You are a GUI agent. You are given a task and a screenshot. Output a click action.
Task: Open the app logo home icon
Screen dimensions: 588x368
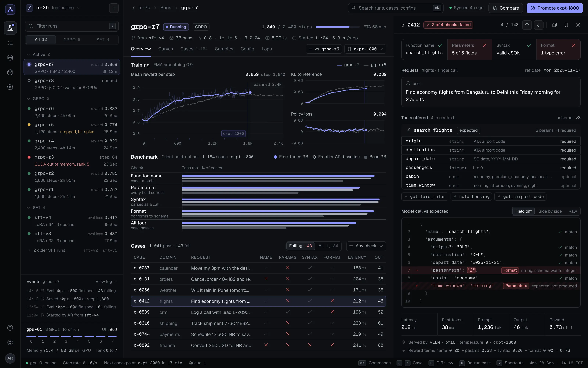point(10,10)
